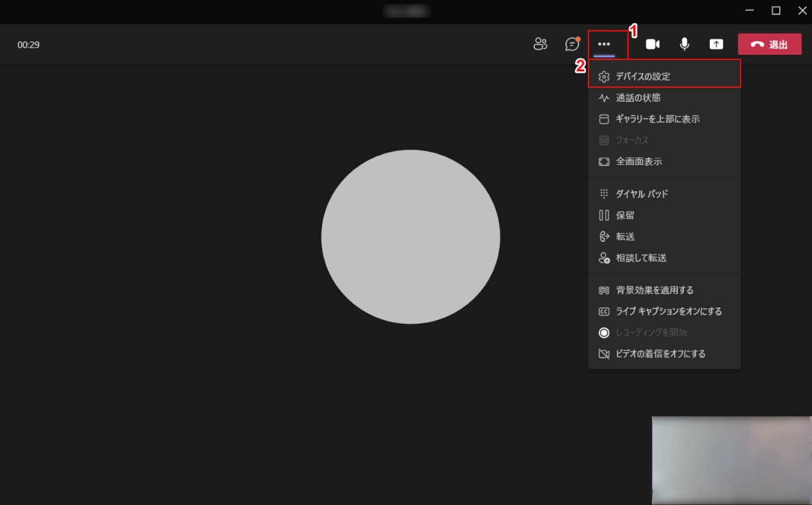Open デバイスの設定 menu entry
The image size is (812, 505).
point(664,76)
